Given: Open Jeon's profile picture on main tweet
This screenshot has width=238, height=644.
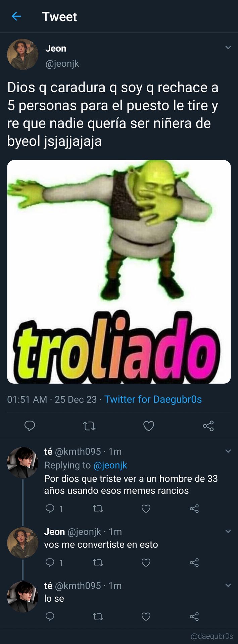Looking at the screenshot, I should pos(22,54).
